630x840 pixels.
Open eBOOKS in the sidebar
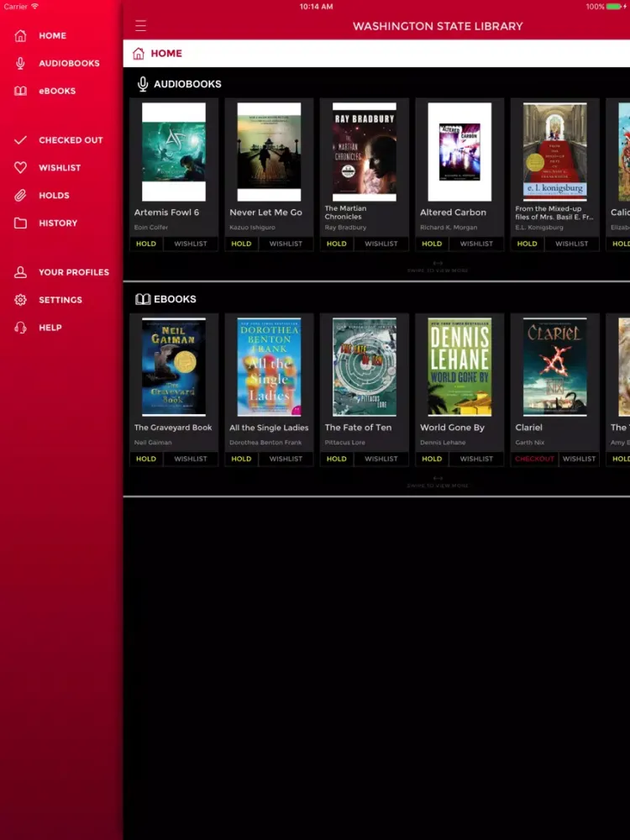tap(57, 91)
